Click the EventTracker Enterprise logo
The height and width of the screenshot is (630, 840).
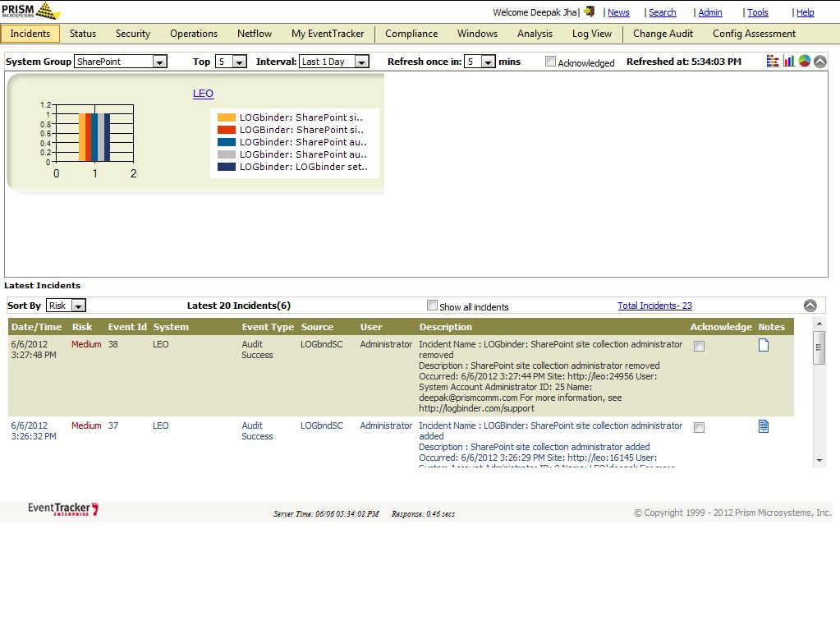(63, 509)
